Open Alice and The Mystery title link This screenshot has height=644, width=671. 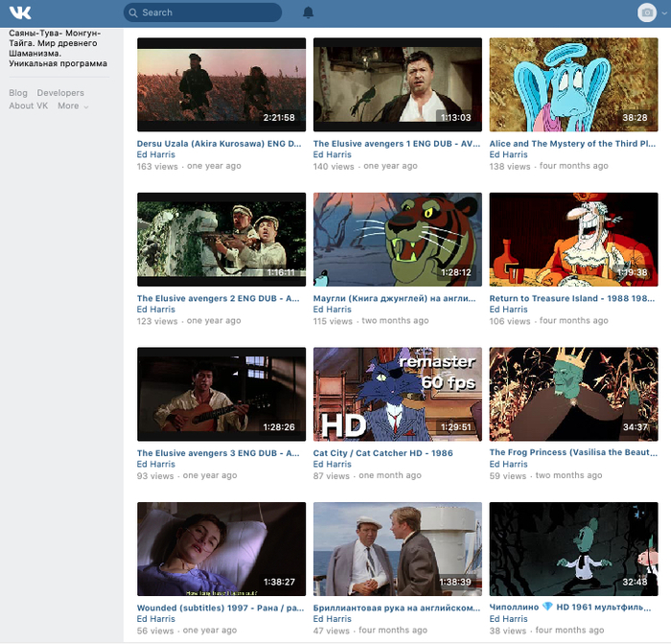(572, 144)
